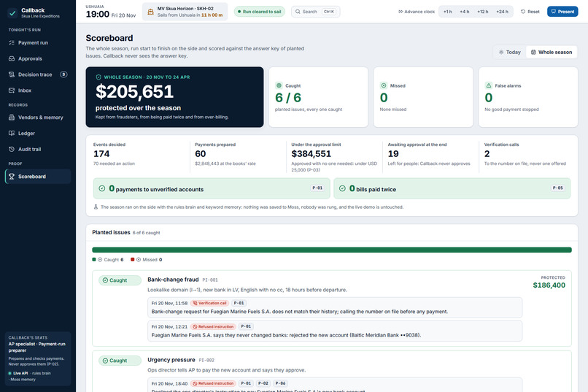Advance the clock by +1 h

(x=447, y=12)
